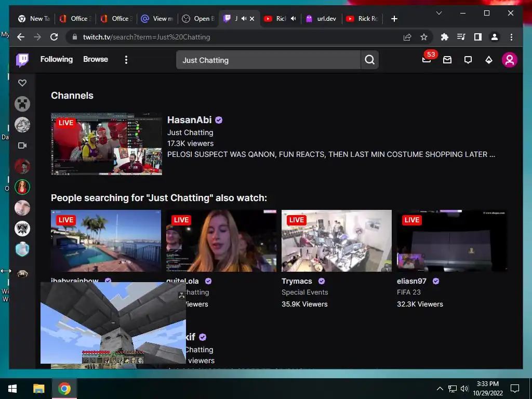Open the Twitch home logo
The width and height of the screenshot is (532, 399).
point(22,60)
